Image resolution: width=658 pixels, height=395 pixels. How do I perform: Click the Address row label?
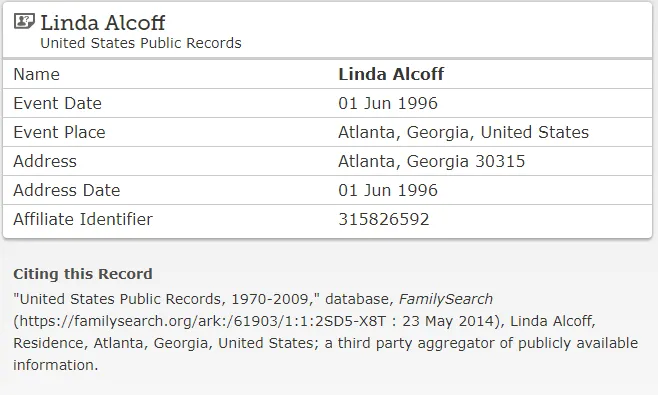tap(45, 161)
